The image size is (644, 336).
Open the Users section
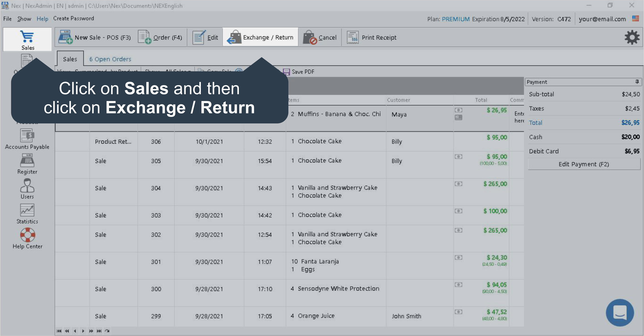click(x=27, y=188)
